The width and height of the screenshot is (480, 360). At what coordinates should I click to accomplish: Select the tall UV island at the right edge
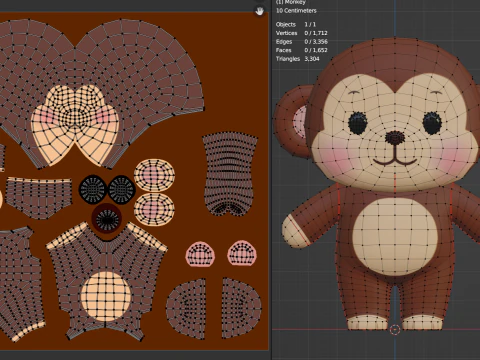(x=229, y=174)
